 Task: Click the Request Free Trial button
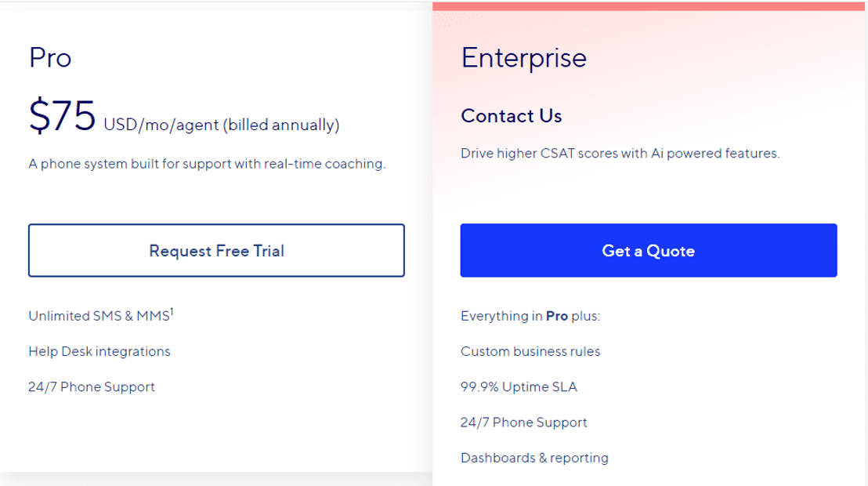(x=216, y=250)
